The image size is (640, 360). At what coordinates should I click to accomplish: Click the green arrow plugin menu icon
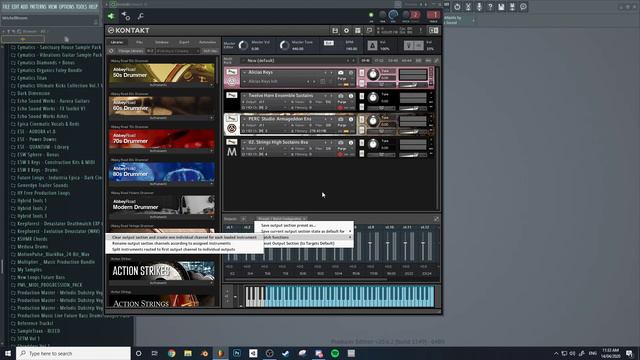tap(111, 16)
